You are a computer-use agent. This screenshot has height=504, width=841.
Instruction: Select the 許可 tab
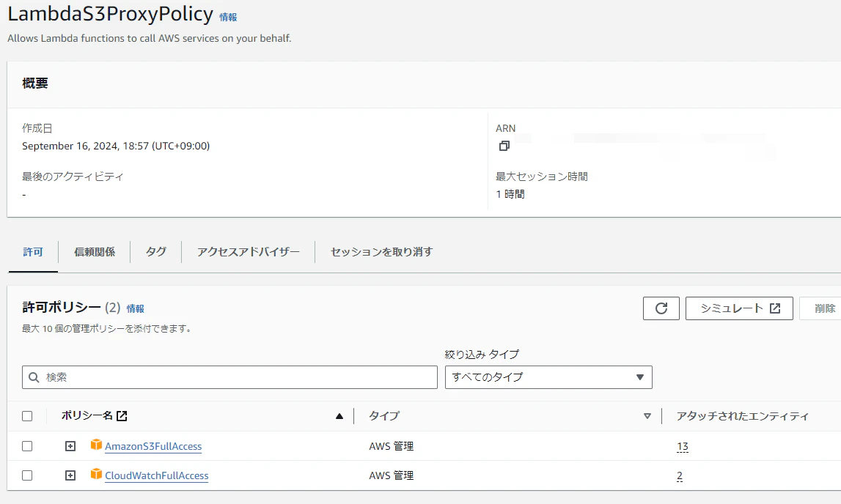tap(33, 252)
